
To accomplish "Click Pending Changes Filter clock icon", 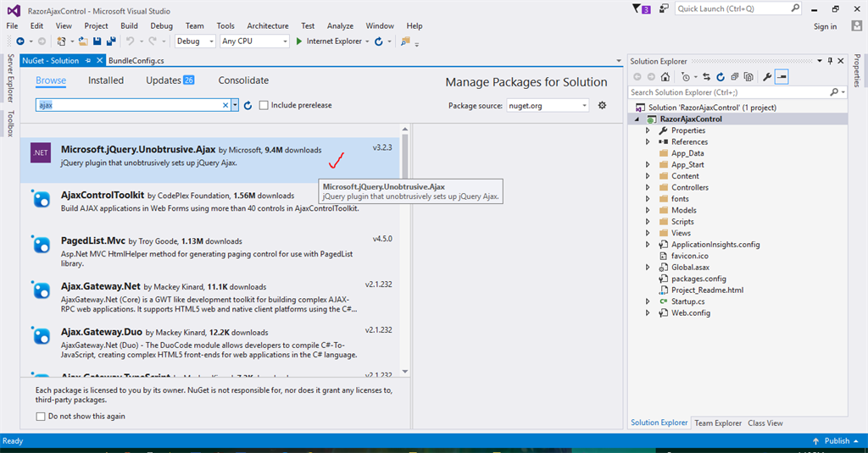I will coord(686,77).
